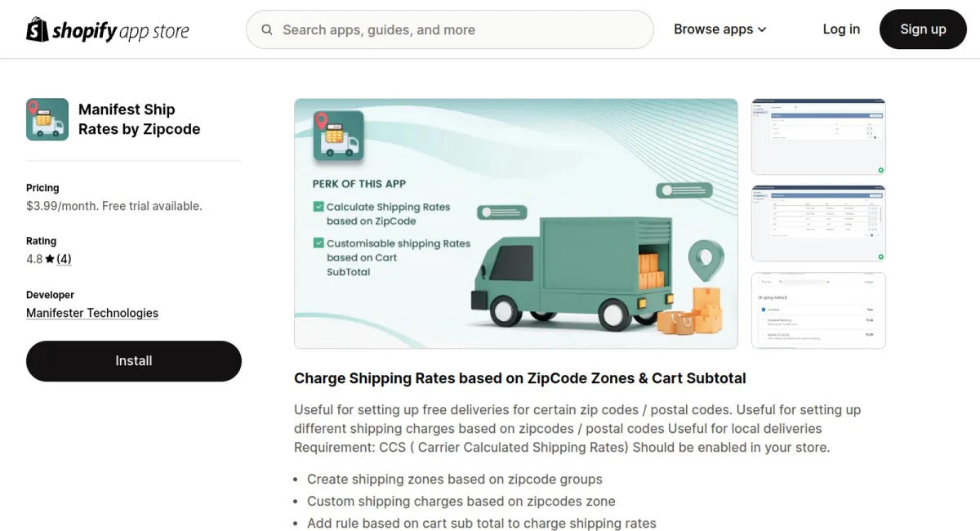Click the Sign up button
This screenshot has width=980, height=531.
[923, 29]
